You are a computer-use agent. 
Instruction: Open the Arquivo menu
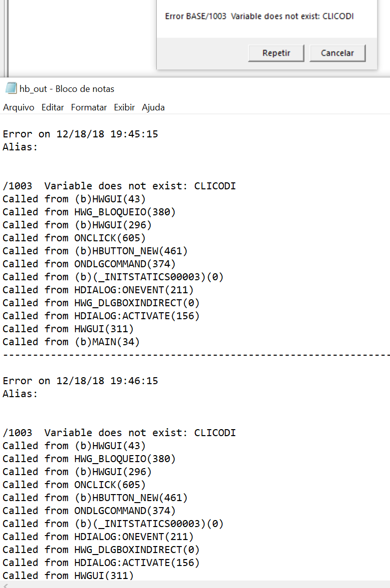(x=18, y=107)
